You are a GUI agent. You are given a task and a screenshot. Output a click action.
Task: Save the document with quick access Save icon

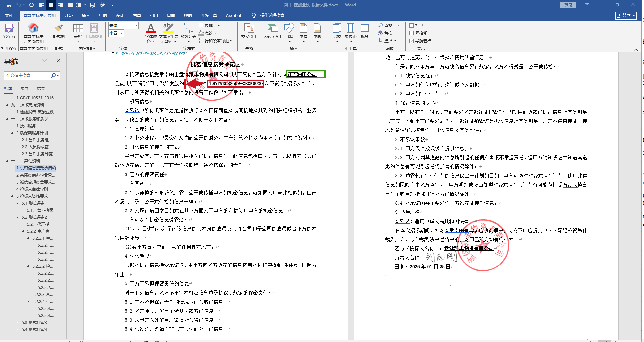(x=9, y=5)
